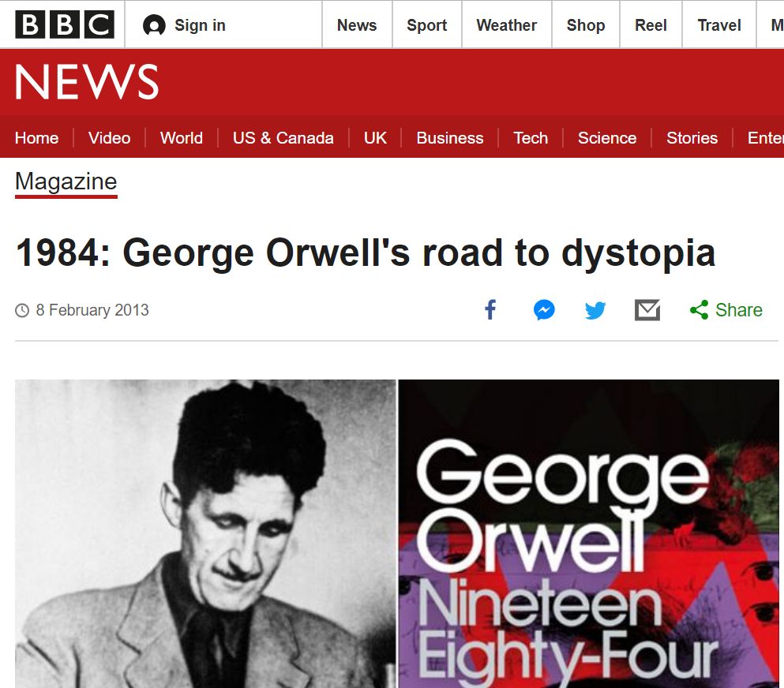Click the clock icon beside the date
The height and width of the screenshot is (688, 784).
pos(22,310)
